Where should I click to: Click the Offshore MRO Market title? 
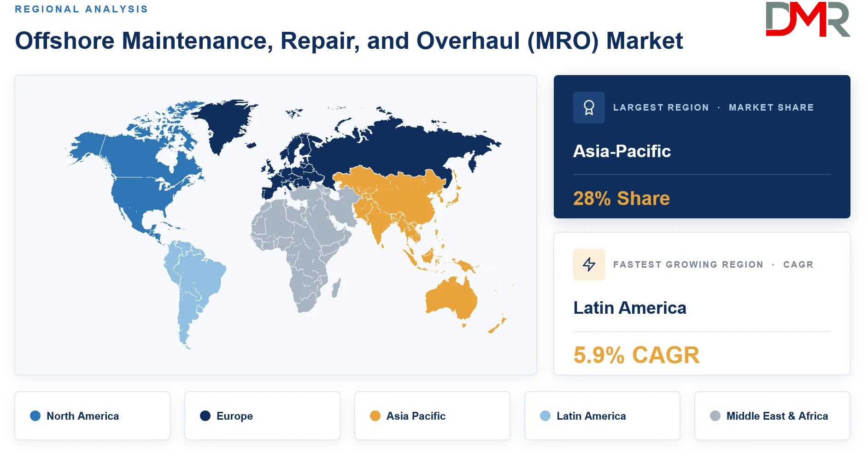pos(349,41)
